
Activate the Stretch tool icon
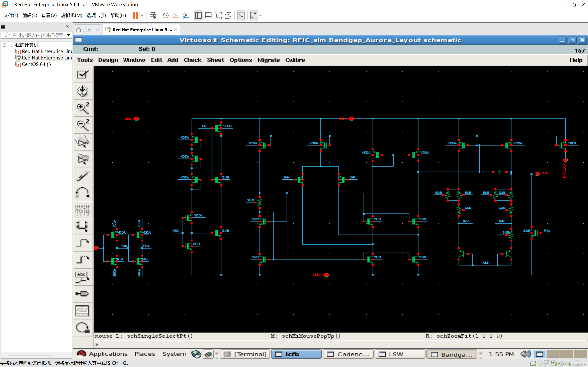(x=83, y=142)
